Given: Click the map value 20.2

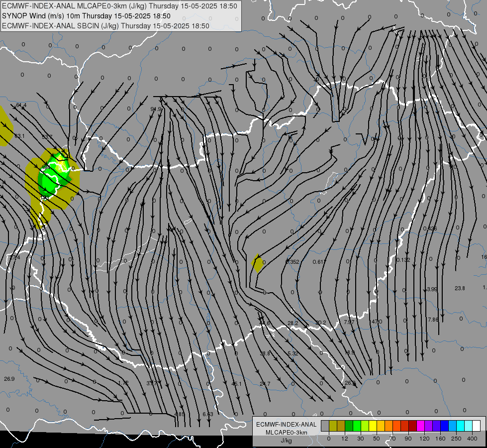Looking at the screenshot, I should point(320,323).
